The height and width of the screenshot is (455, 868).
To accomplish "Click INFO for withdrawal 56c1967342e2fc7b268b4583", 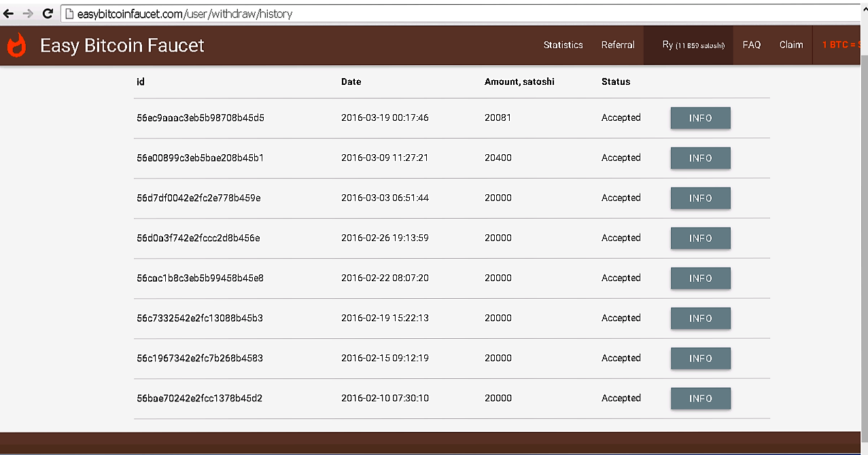I will pos(701,359).
